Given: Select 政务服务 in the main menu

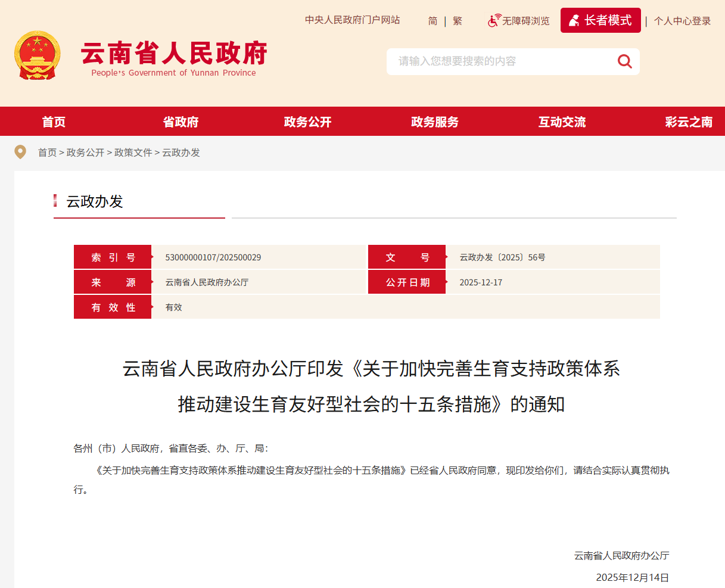Looking at the screenshot, I should tap(435, 122).
